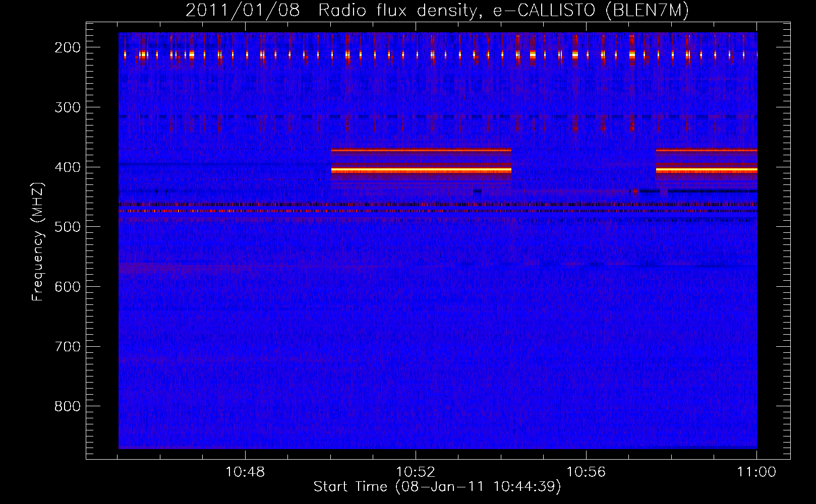Select the 300 frequency tick label
The height and width of the screenshot is (504, 816).
(67, 107)
